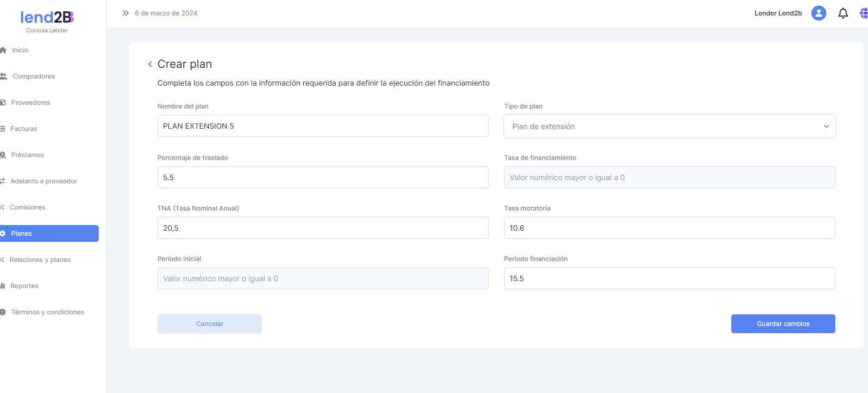Edit the TNA (Tasa Nominal Anual) field
The height and width of the screenshot is (393, 868).
coord(323,228)
